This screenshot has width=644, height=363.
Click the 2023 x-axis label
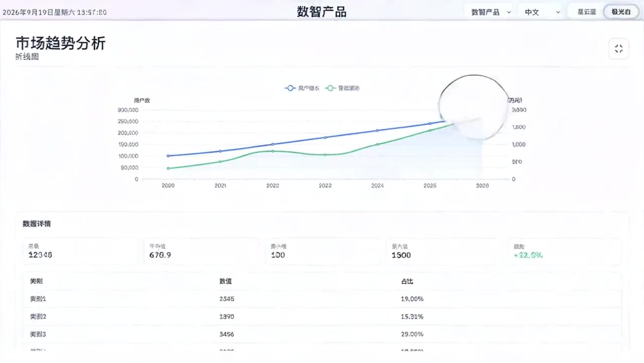pos(325,186)
